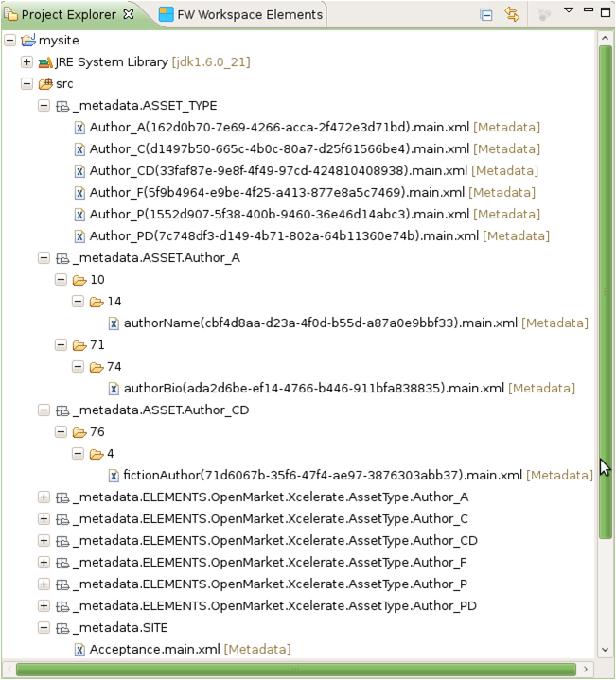The height and width of the screenshot is (680, 616).
Task: Expand ELEMENTS AssetType.Author_P package
Action: point(44,584)
